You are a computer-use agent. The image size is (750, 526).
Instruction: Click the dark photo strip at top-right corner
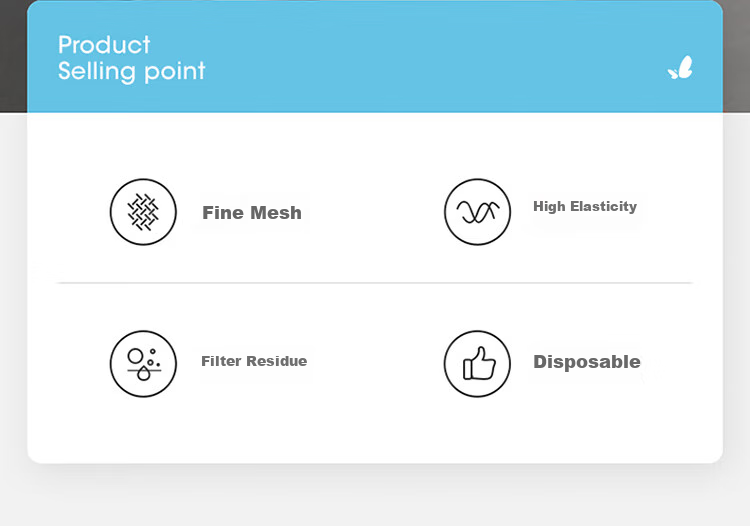click(736, 56)
